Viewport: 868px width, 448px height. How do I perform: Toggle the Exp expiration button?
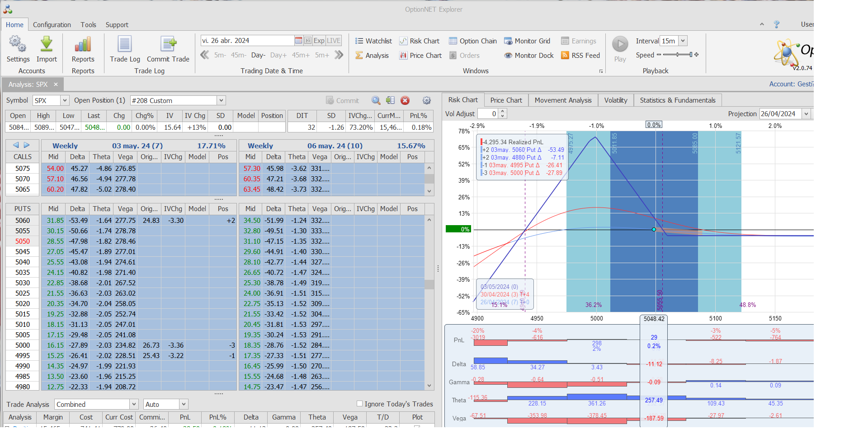(x=319, y=41)
